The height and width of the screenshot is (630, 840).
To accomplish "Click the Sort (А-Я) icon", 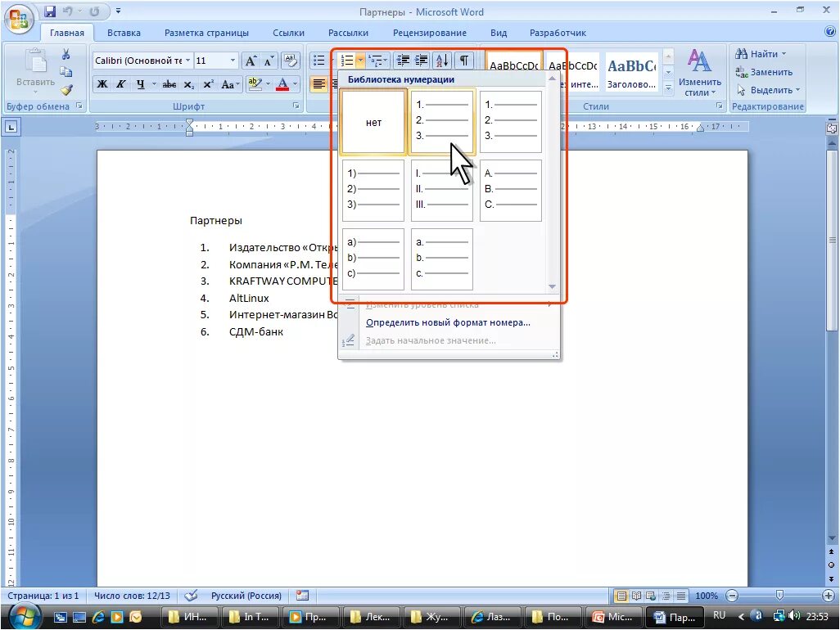I will click(x=442, y=61).
